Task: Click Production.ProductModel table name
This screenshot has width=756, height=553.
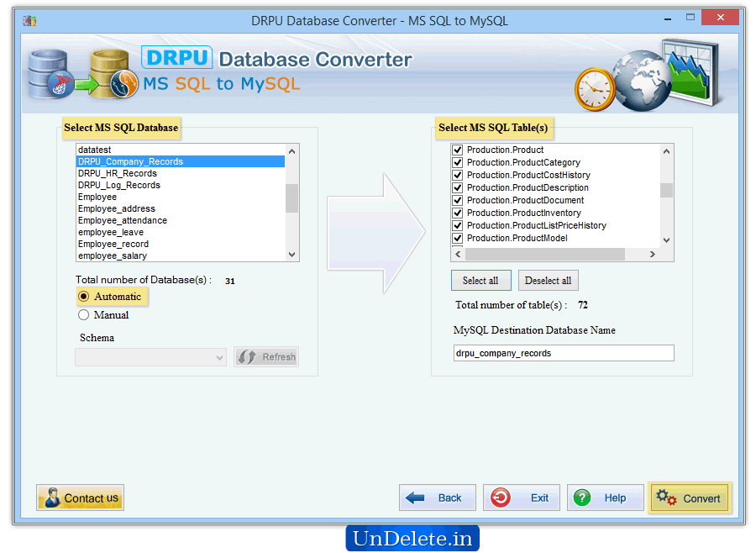Action: (x=517, y=238)
